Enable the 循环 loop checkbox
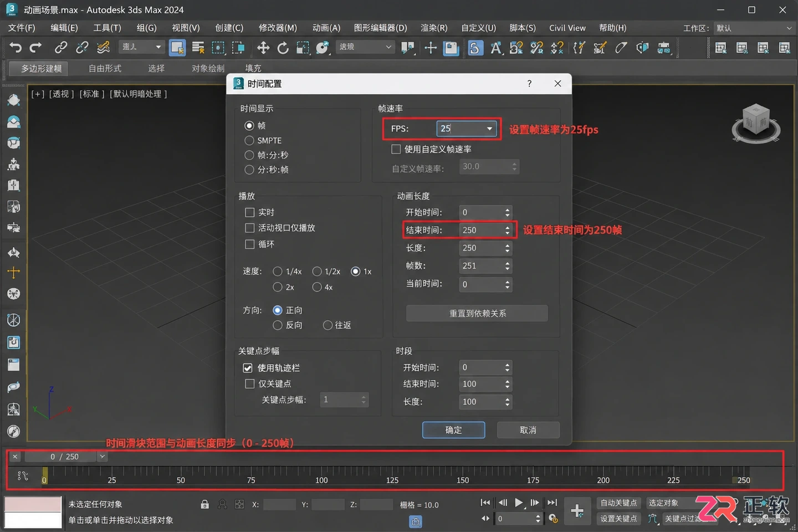 click(x=250, y=244)
